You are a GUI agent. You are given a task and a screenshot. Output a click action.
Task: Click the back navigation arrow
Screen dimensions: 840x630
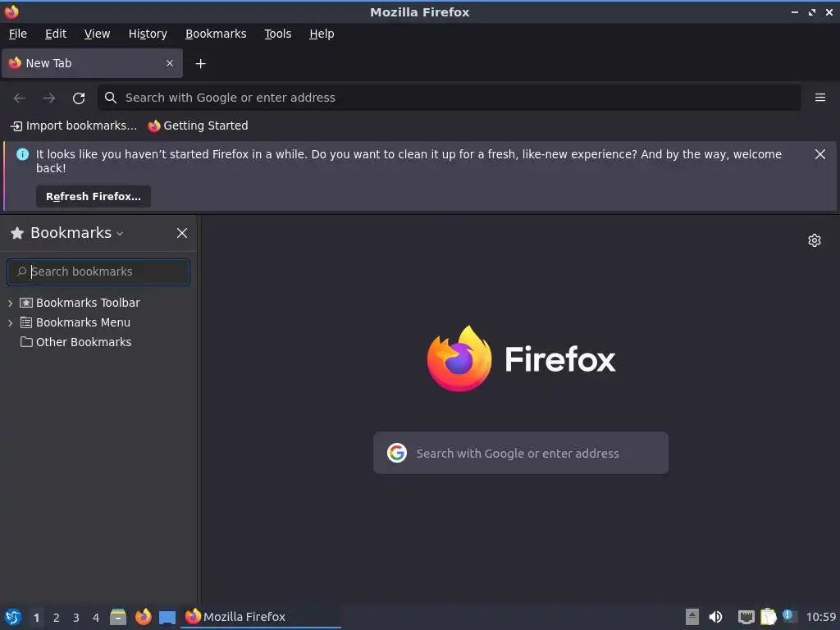tap(20, 98)
